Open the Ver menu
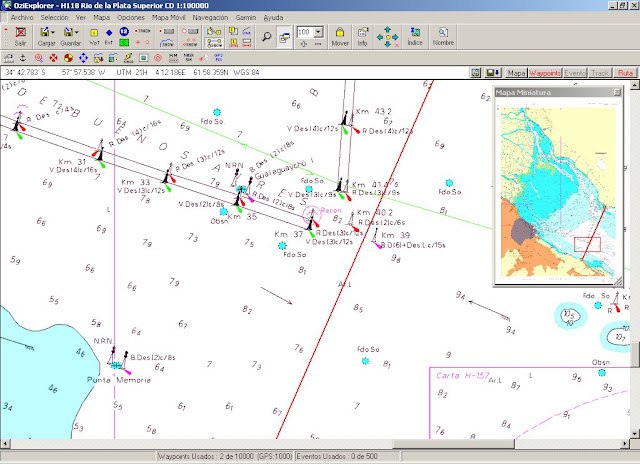This screenshot has width=640, height=464. point(81,18)
